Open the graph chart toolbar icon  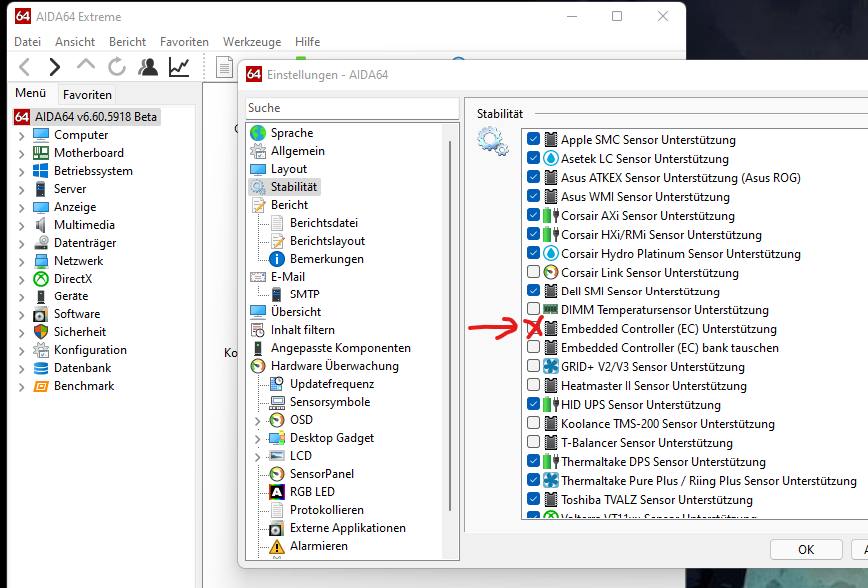tap(179, 67)
